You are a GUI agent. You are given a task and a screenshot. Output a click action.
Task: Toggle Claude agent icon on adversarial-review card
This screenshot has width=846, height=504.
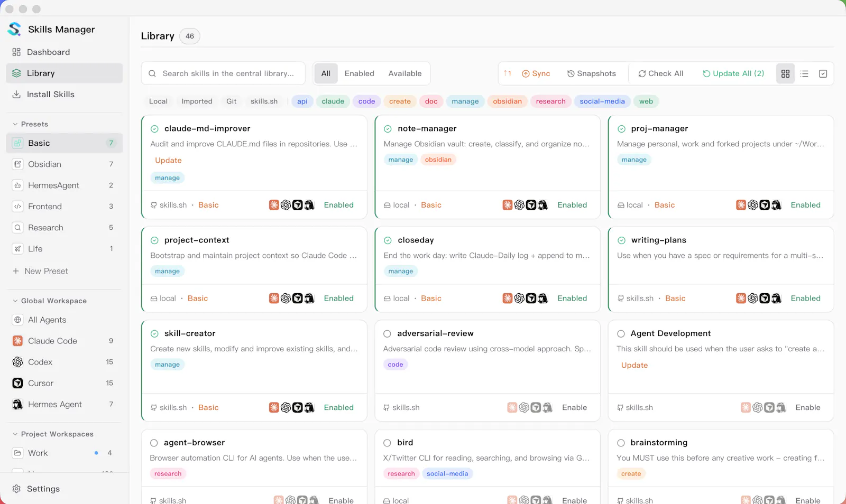(x=512, y=407)
